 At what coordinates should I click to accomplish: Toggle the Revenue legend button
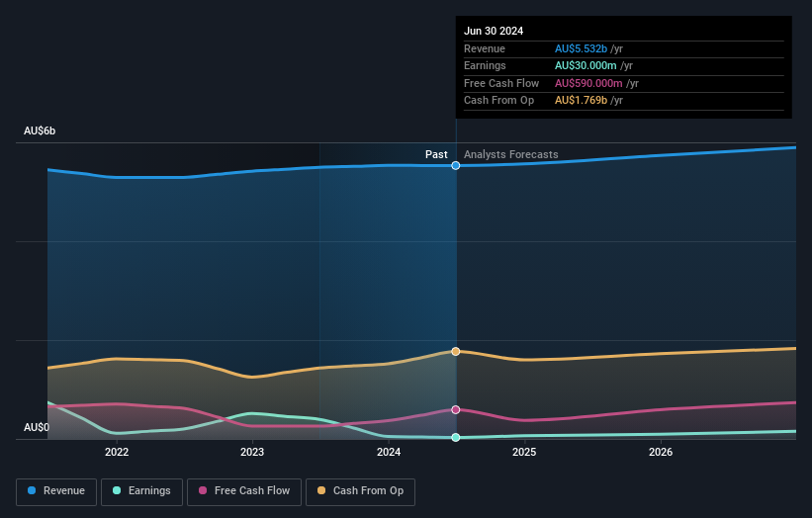[56, 491]
